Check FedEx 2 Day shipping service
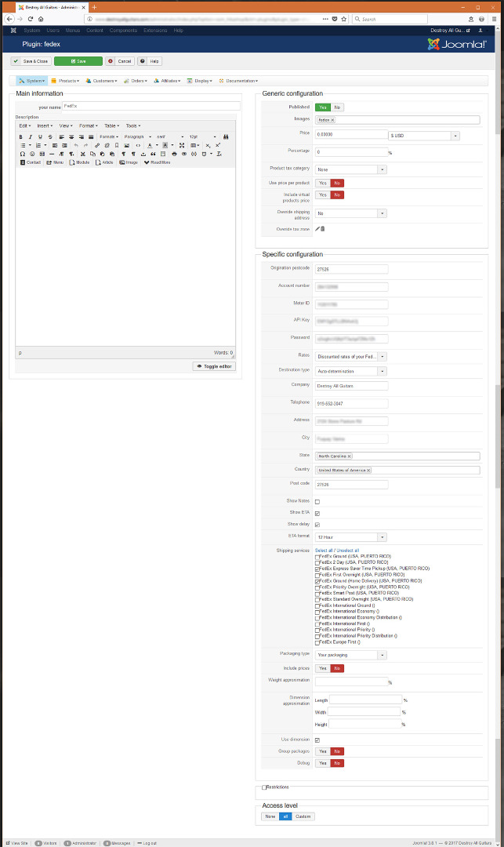The width and height of the screenshot is (504, 847). pos(317,563)
